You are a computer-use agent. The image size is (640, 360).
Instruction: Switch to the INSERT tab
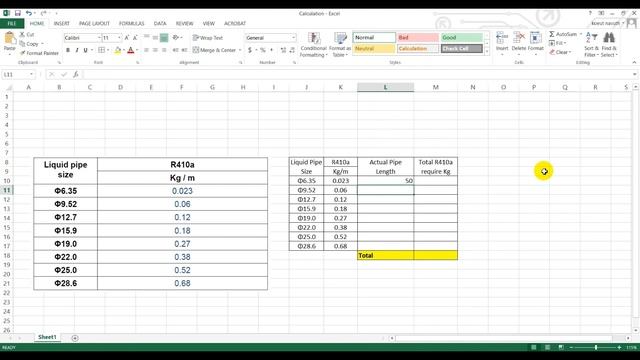[62, 24]
